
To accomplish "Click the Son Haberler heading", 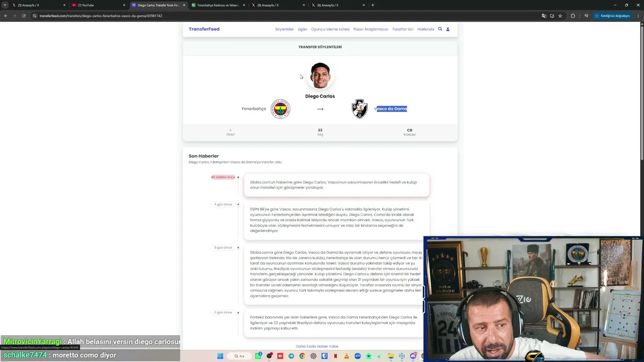I will point(204,156).
